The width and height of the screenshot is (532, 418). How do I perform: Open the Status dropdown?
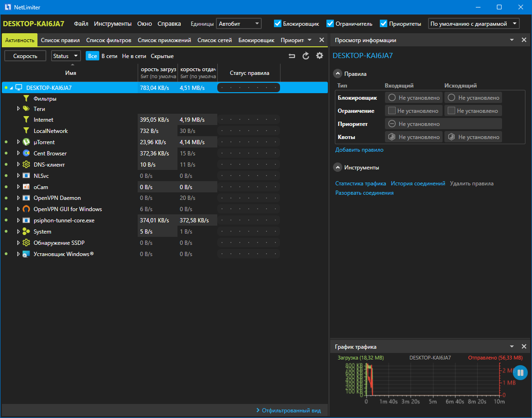click(66, 56)
